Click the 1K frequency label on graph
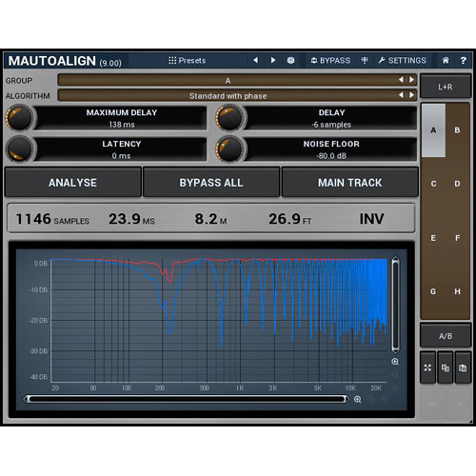Screen dimensions: 476x476 240,388
